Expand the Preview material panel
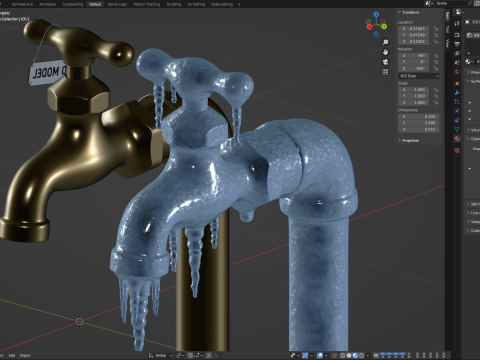This screenshot has height=360, width=480. [473, 72]
